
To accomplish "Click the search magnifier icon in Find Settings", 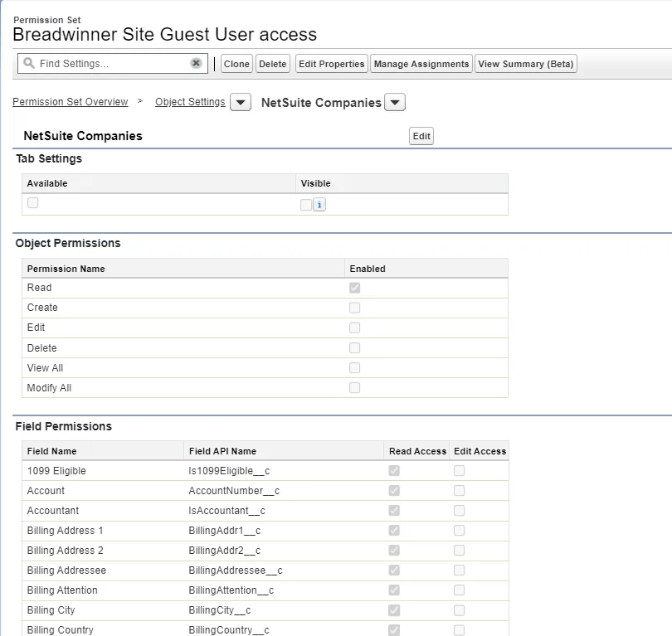I will coord(29,63).
